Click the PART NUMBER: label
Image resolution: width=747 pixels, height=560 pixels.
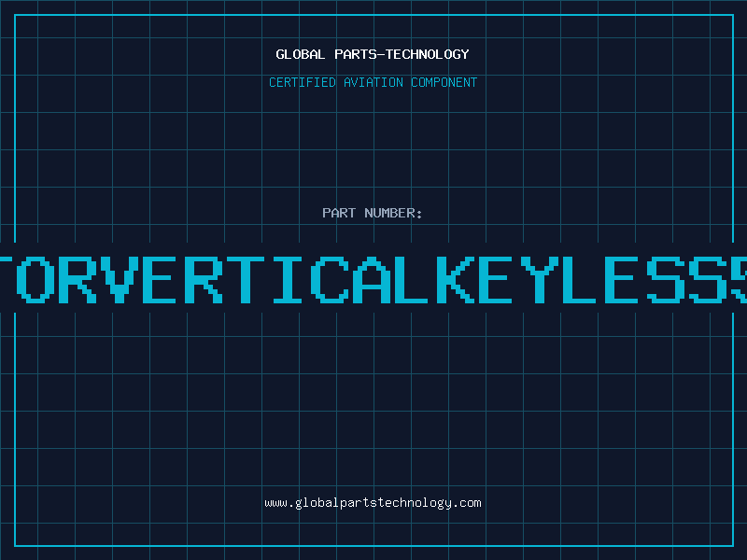[373, 213]
